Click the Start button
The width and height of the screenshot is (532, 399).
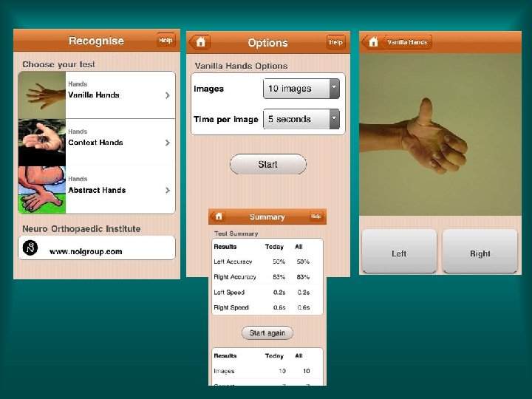point(268,164)
